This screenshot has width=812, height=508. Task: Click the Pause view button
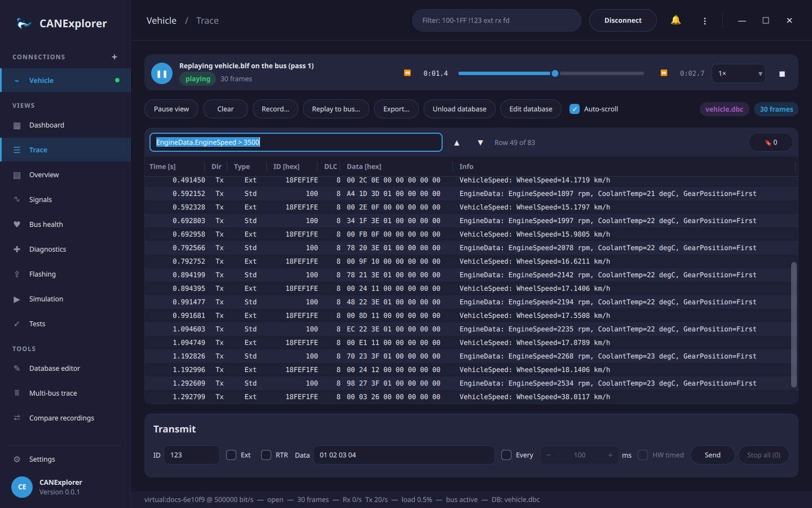171,109
